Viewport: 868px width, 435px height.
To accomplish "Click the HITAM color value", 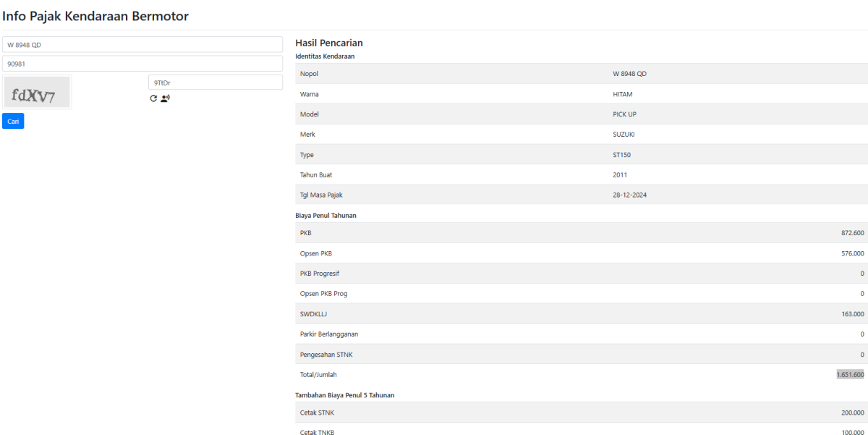I will tap(623, 94).
